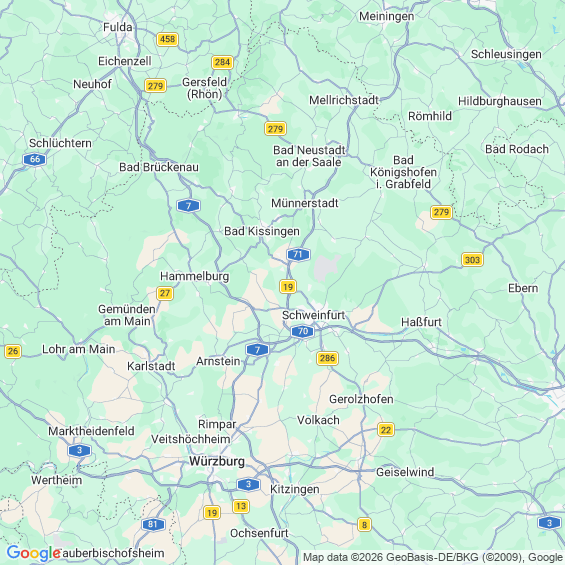Select the yellow 286 road shield
565x565 pixels.
(x=327, y=358)
